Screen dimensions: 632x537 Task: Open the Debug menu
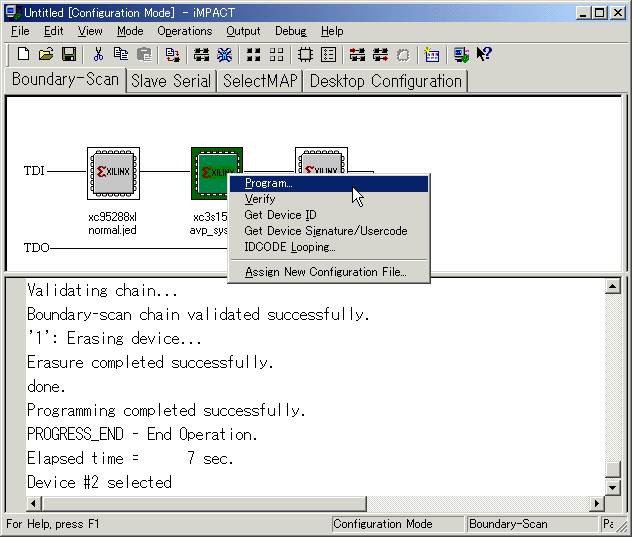[x=291, y=31]
